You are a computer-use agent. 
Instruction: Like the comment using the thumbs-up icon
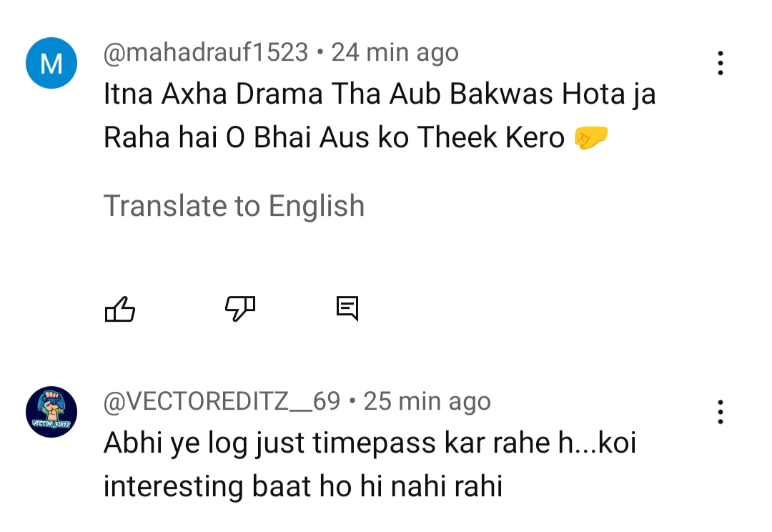[x=120, y=309]
